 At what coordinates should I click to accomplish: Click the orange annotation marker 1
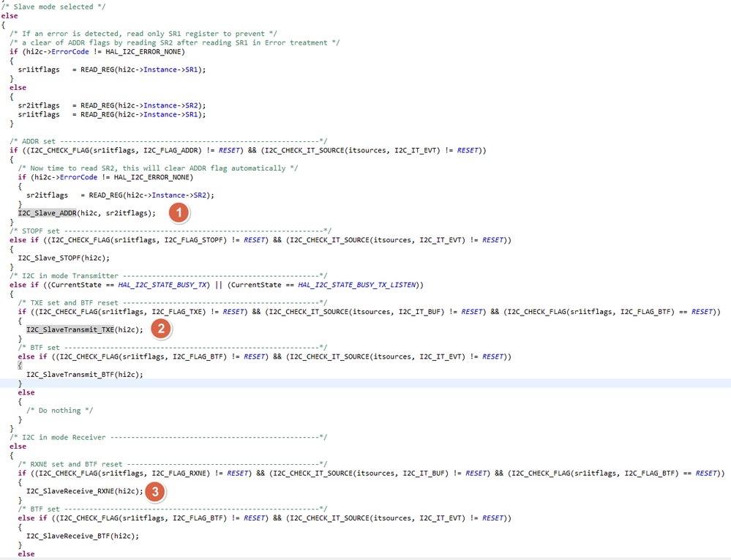[x=178, y=212]
